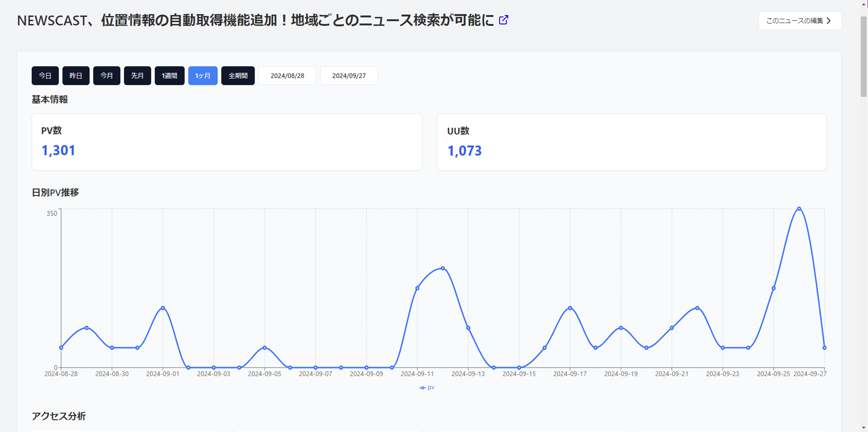Click the chevron on このニュースの編集 button
Screen dimensions: 868x432
[829, 21]
